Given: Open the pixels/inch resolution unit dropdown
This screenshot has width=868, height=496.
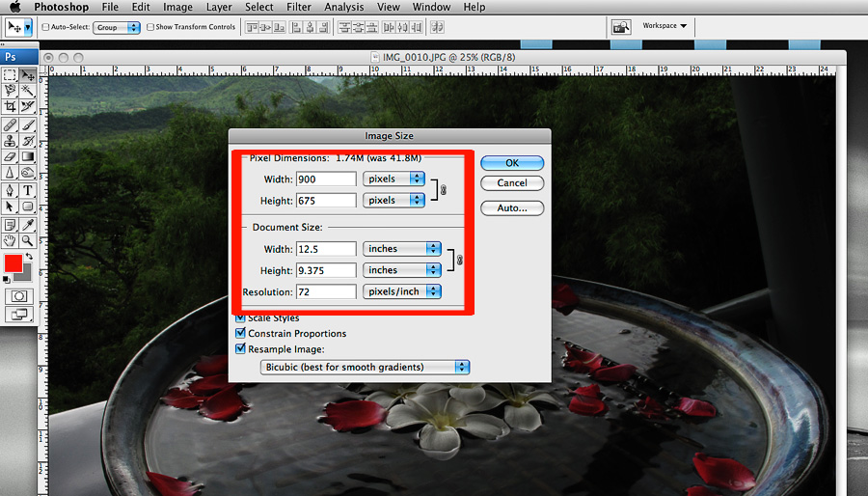Looking at the screenshot, I should [x=402, y=291].
